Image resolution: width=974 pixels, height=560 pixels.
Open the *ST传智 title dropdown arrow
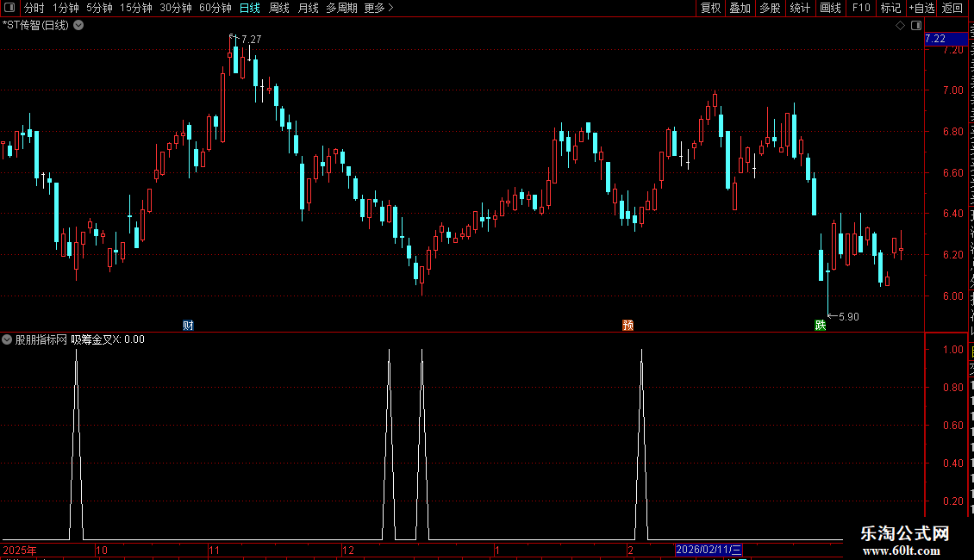pos(79,26)
